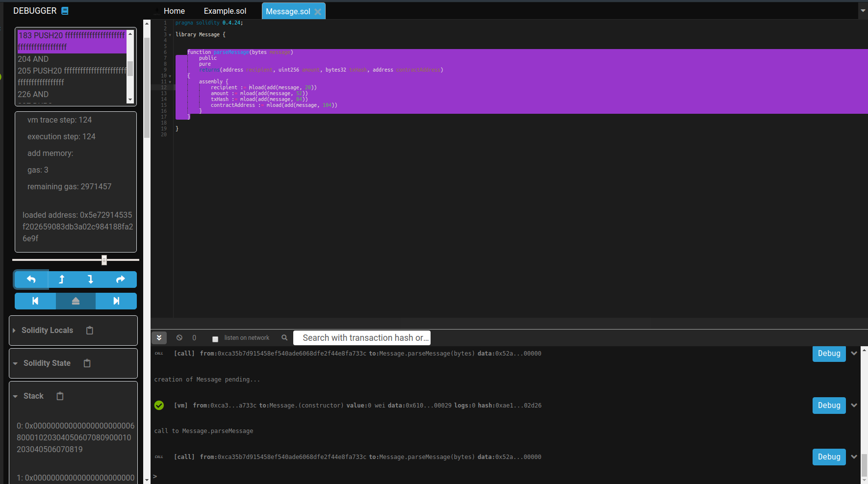
Task: Open the terminal search magnifier
Action: 284,337
